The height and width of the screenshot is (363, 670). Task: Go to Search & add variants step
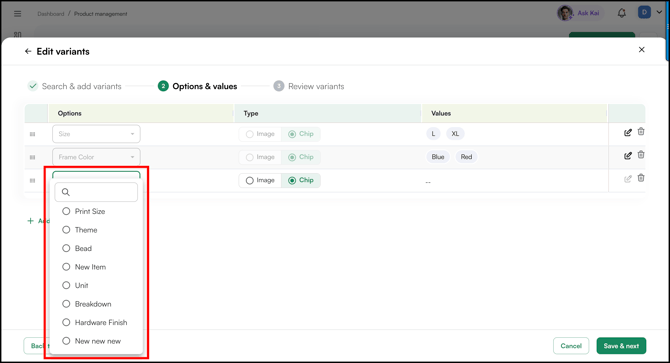75,86
